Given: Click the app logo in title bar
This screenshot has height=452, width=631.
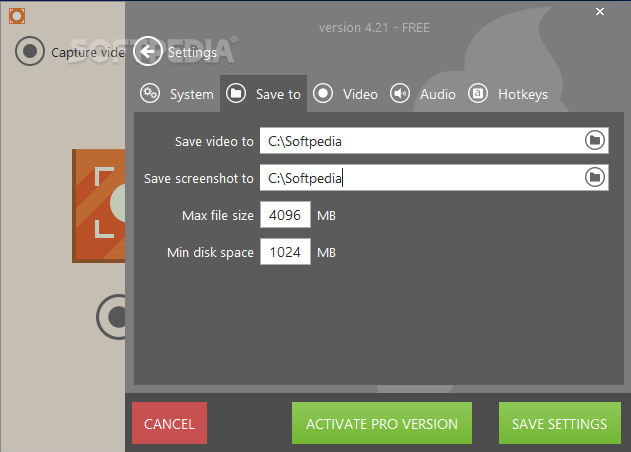Looking at the screenshot, I should point(17,16).
